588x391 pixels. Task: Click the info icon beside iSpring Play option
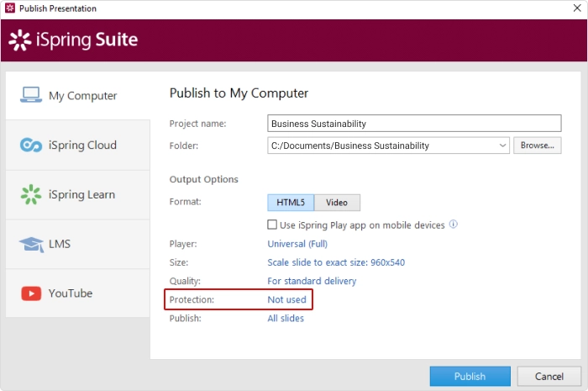click(454, 225)
